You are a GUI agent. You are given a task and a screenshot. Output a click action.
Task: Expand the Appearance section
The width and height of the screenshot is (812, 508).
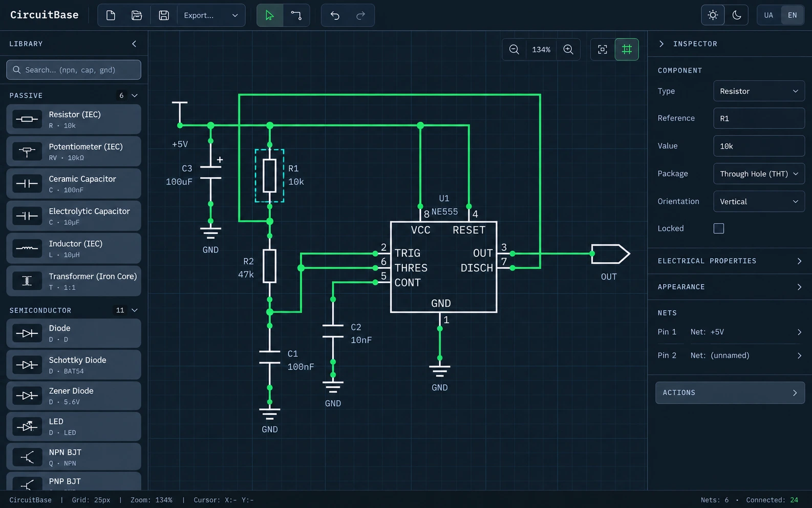[730, 287]
